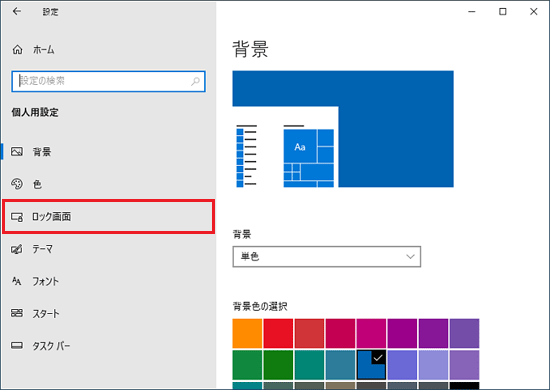Screen dimensions: 550x390
Task: Pick the checked blue color swatch
Action: click(371, 365)
